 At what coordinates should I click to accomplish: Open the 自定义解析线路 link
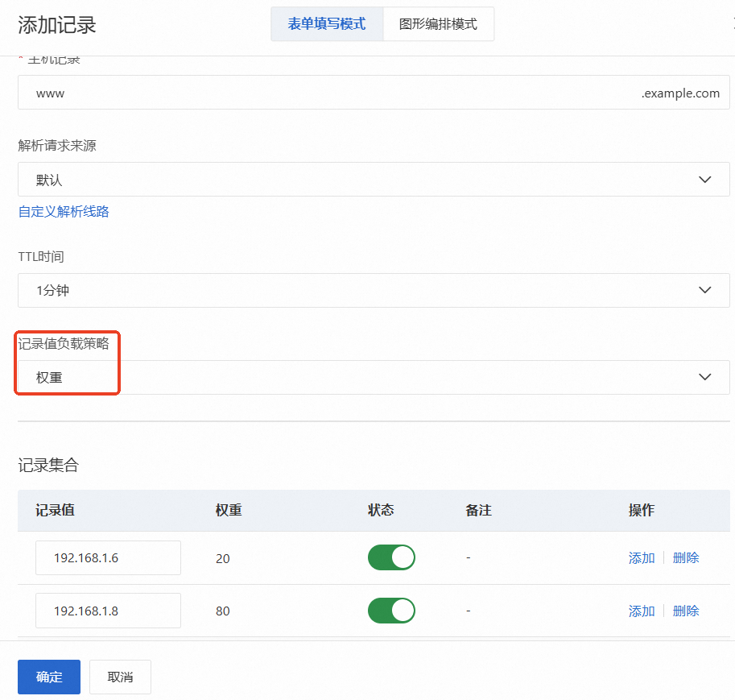point(64,212)
